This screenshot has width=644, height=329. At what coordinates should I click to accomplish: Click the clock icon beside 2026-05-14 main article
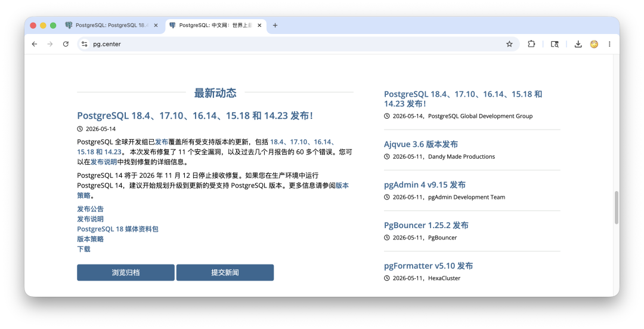tap(80, 129)
